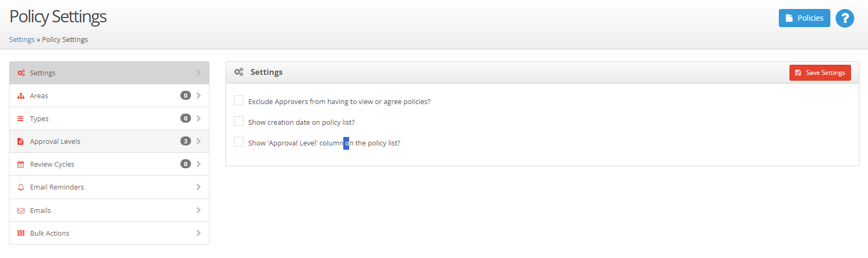Open the Email Reminders menu item
This screenshot has height=258, width=868.
pos(109,187)
